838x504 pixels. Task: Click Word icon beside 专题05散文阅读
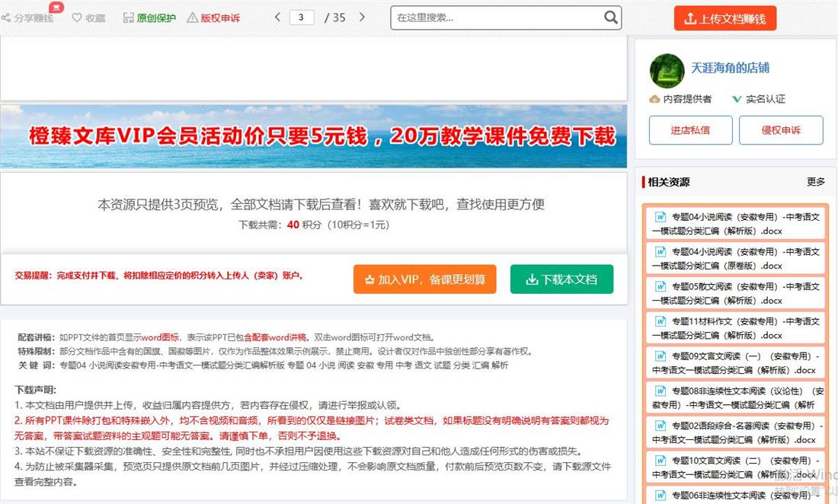click(660, 286)
